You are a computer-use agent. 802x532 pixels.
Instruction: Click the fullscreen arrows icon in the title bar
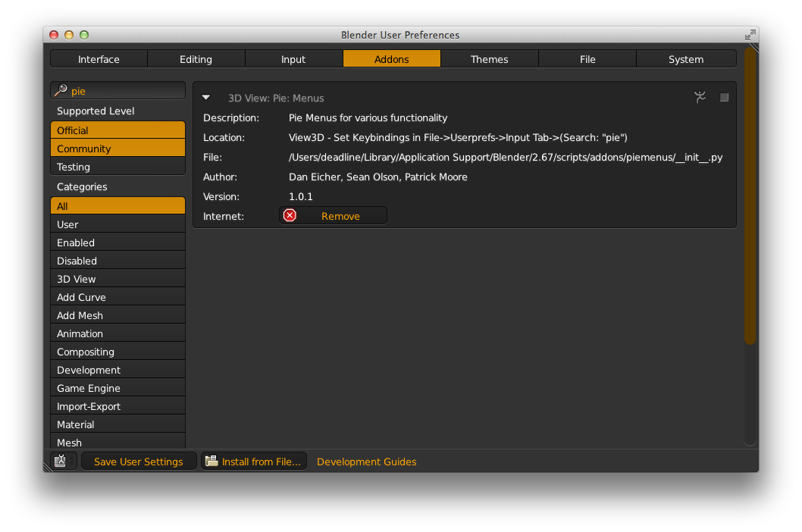750,35
